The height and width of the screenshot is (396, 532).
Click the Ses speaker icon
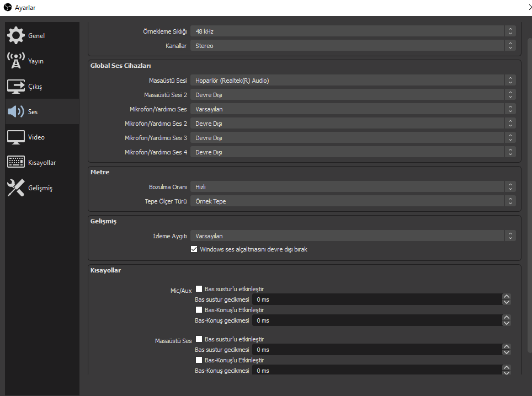(x=15, y=111)
